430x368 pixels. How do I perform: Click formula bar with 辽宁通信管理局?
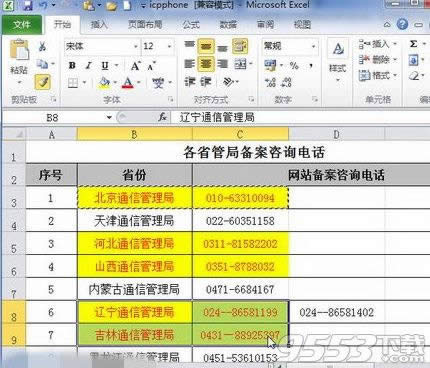pos(300,117)
